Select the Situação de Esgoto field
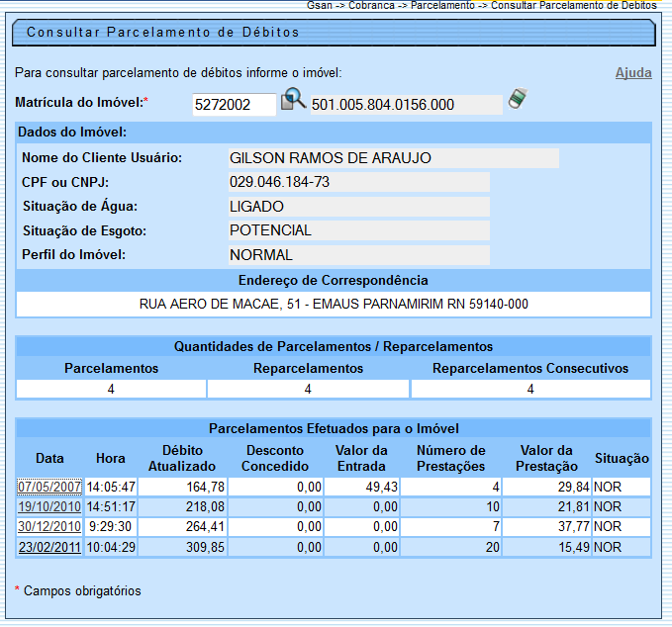Image resolution: width=672 pixels, height=627 pixels. (358, 230)
